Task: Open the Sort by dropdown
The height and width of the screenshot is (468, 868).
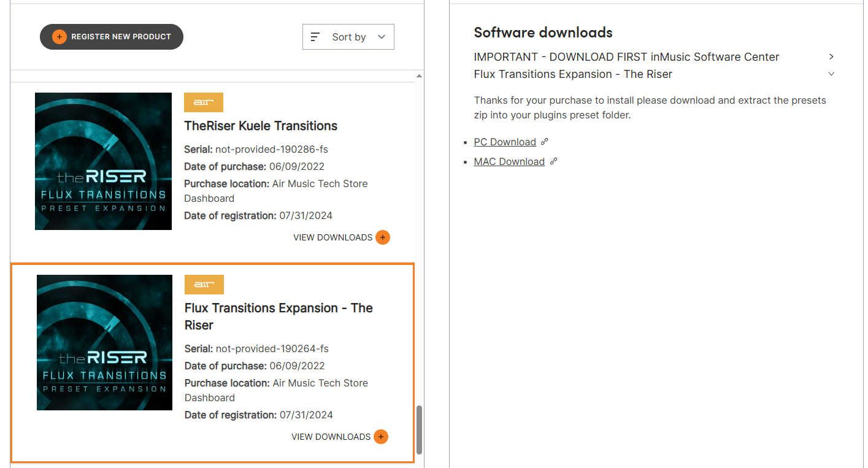Action: coord(348,37)
